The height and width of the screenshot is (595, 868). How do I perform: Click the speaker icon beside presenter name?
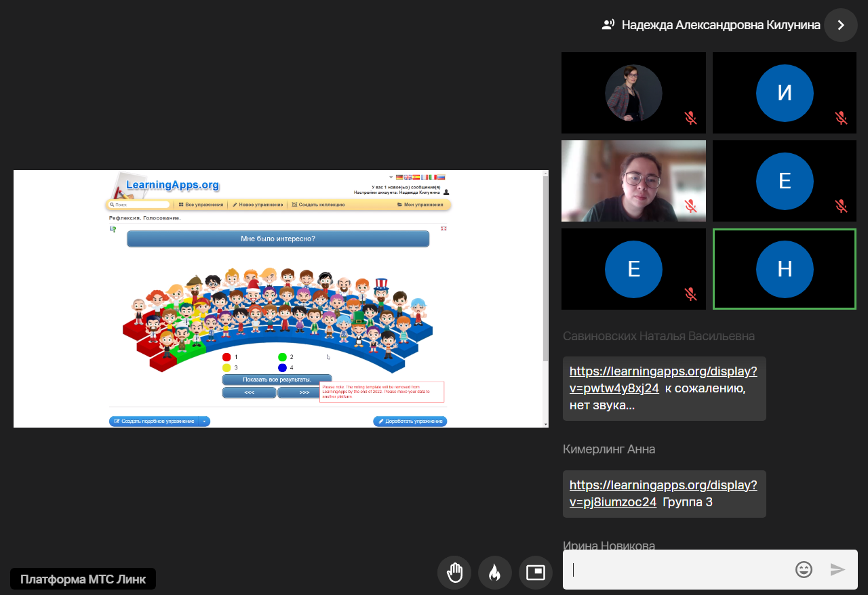608,25
